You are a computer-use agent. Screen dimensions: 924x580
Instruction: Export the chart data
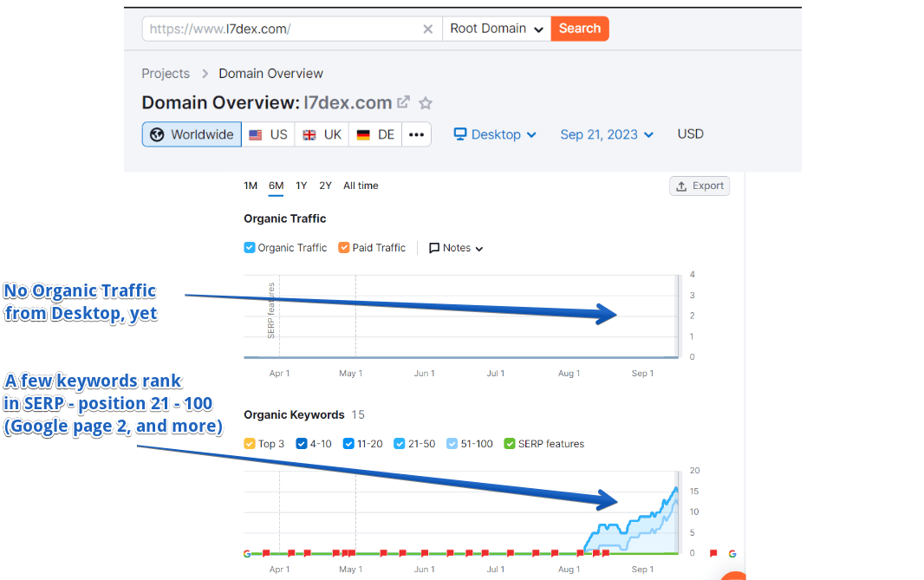pos(700,186)
